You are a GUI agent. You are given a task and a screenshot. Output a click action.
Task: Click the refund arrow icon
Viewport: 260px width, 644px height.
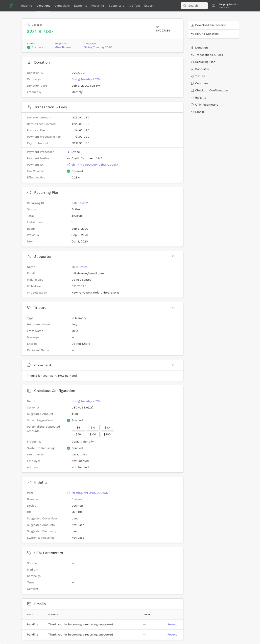click(x=192, y=34)
